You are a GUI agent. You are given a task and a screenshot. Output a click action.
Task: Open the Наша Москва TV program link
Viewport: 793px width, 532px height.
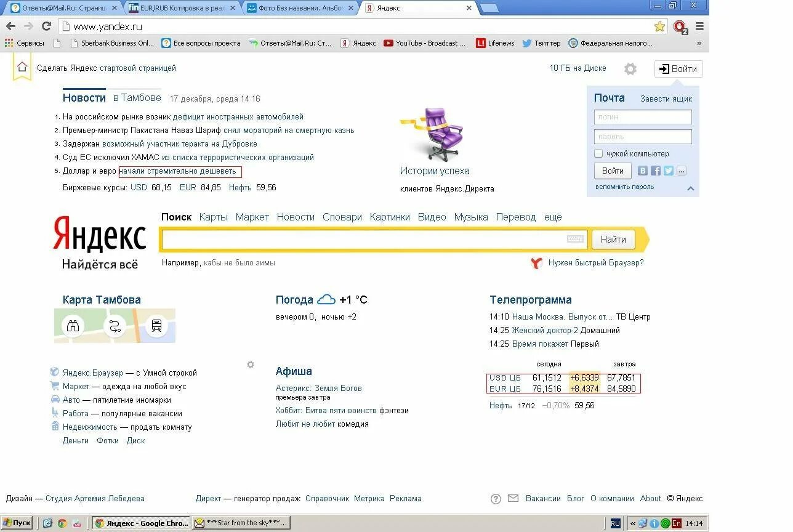coord(563,316)
